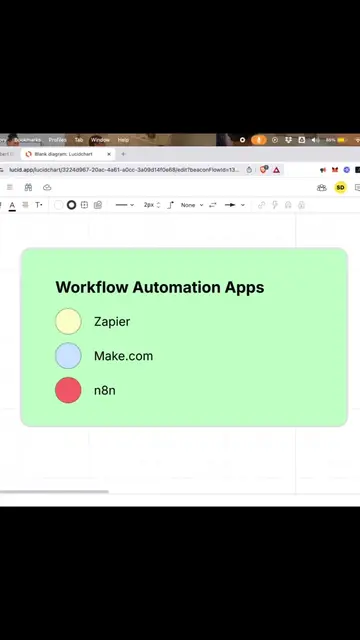Open the end arrow style dropdown
The height and width of the screenshot is (640, 360).
click(235, 205)
